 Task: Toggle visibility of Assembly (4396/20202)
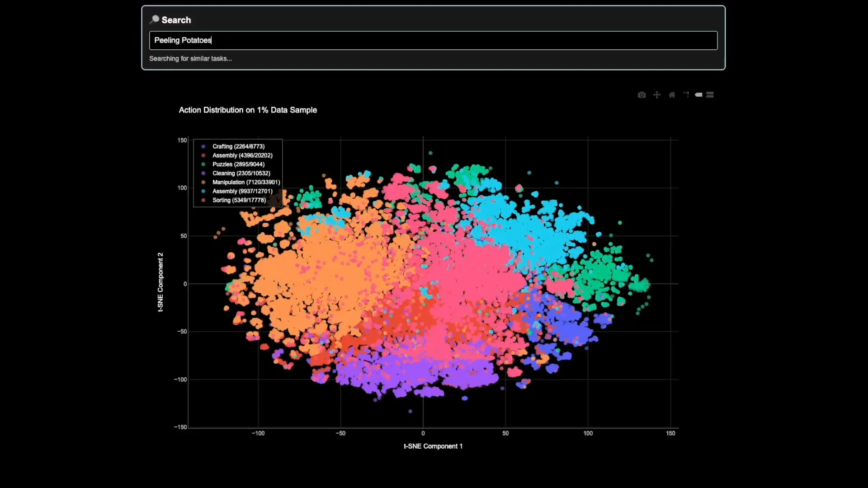(x=242, y=155)
